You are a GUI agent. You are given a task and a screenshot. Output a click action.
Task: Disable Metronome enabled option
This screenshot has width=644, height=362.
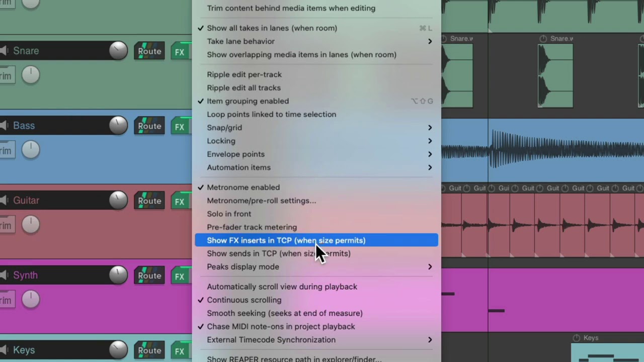pyautogui.click(x=316, y=187)
